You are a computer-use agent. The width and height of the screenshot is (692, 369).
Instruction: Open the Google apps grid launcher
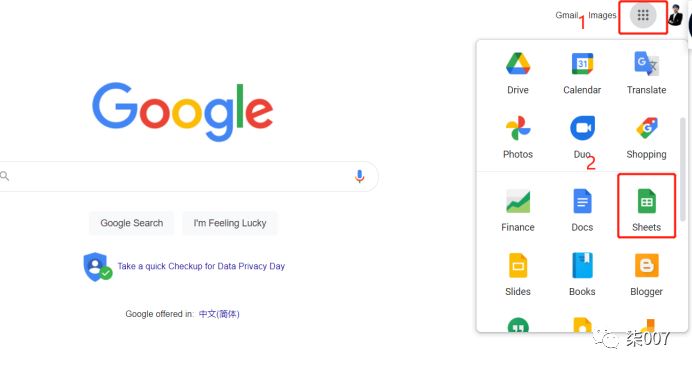point(643,16)
